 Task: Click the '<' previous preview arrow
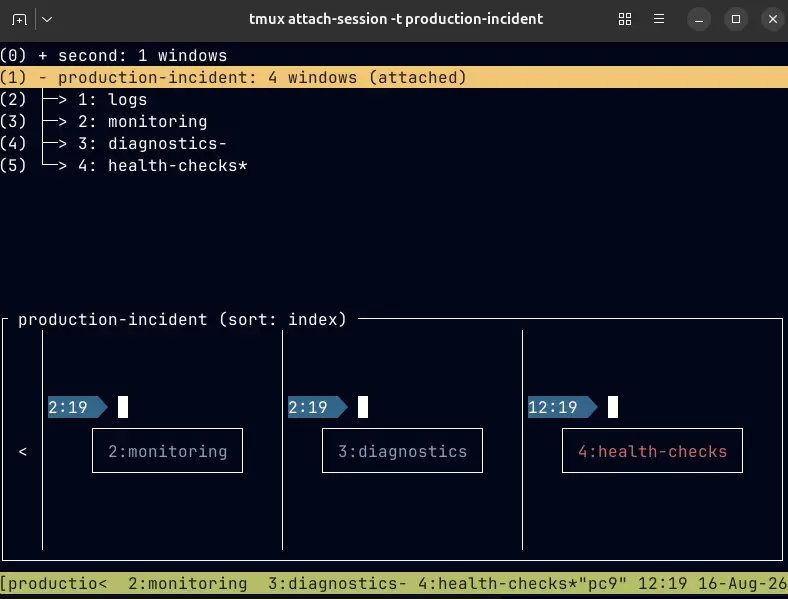23,451
